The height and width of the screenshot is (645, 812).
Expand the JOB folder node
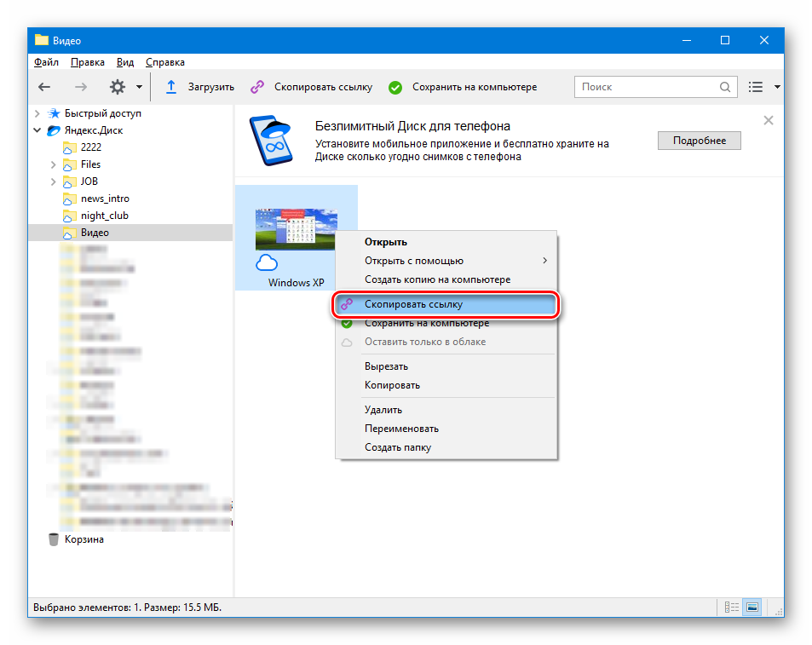coord(53,181)
